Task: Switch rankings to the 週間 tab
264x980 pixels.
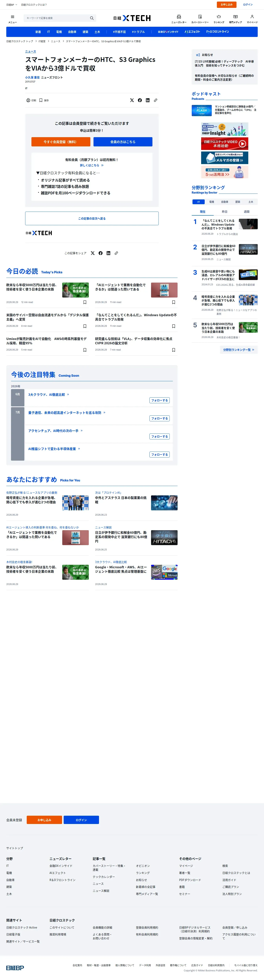Action: click(247, 212)
